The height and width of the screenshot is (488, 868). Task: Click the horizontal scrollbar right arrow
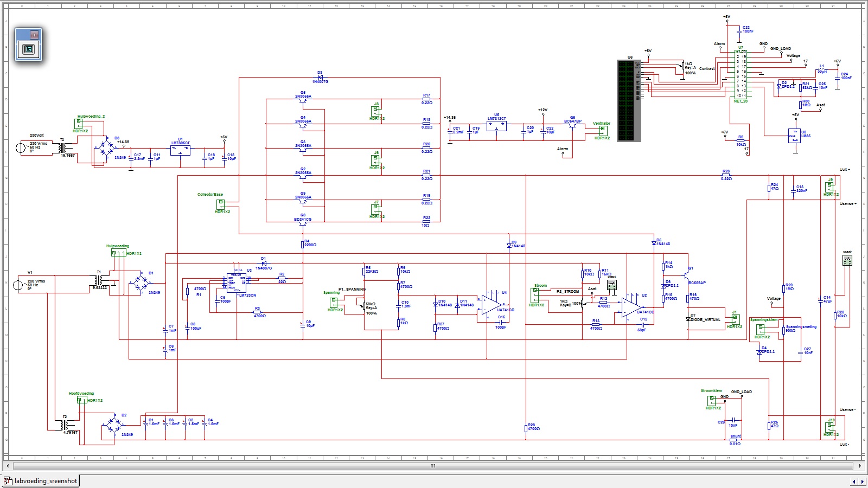(860, 466)
